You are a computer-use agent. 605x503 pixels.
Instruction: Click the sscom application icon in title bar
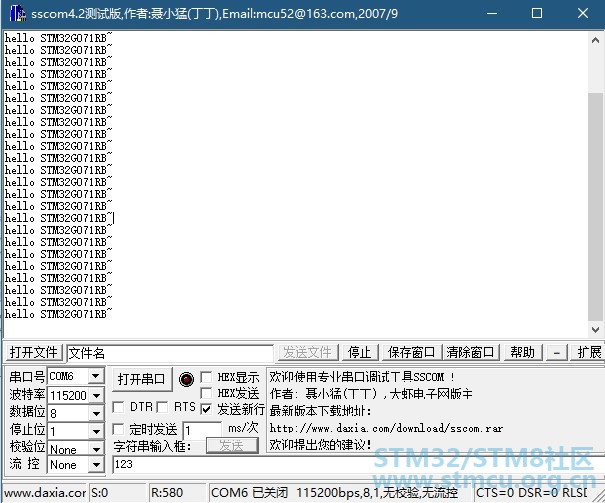coord(17,14)
